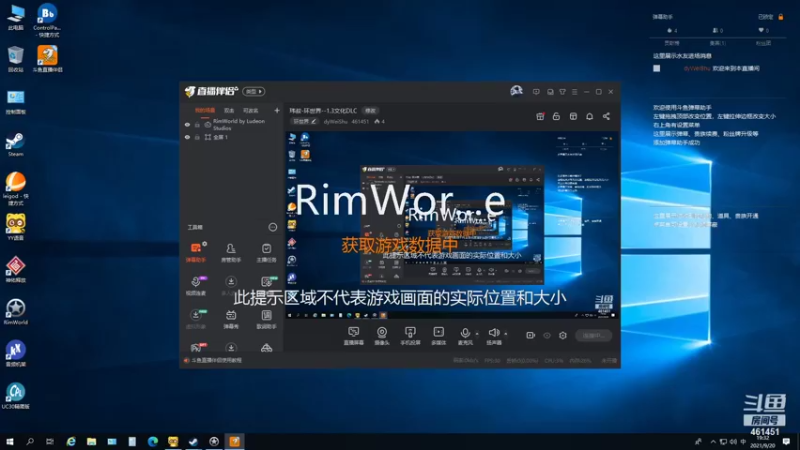Select the fullscreen 1 source row
Image resolution: width=800 pixels, height=450 pixels.
pos(232,137)
